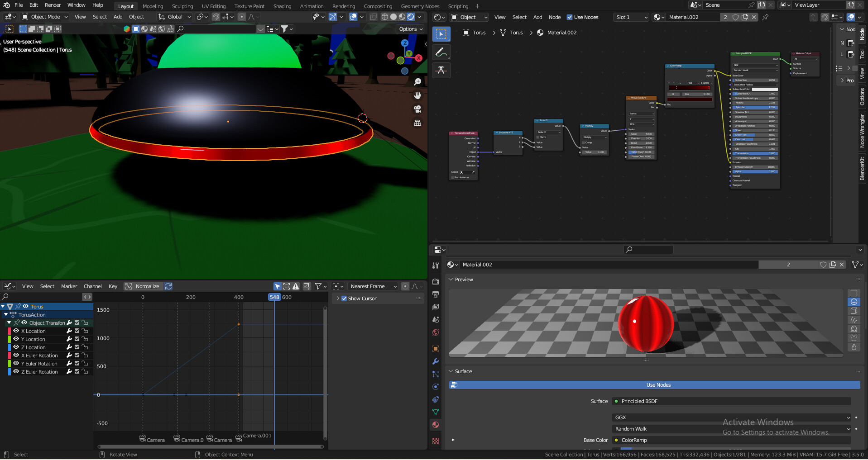
Task: Disable the Show Cursor checkbox
Action: [344, 299]
